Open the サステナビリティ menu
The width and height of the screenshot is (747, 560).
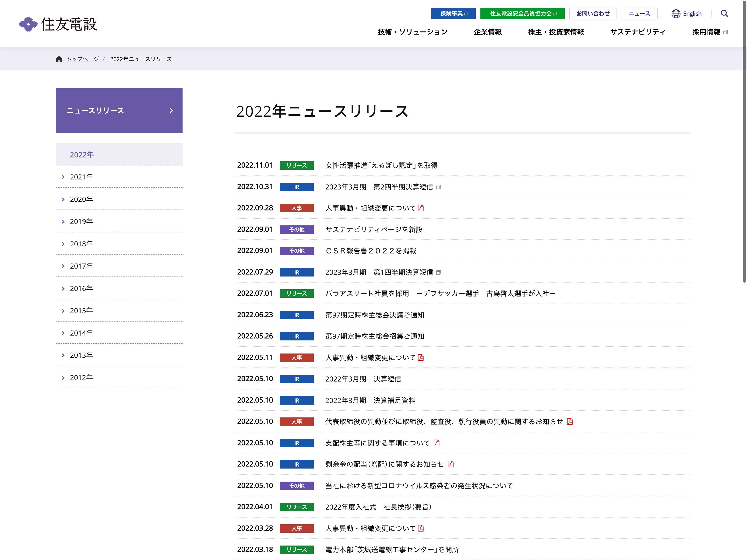638,32
